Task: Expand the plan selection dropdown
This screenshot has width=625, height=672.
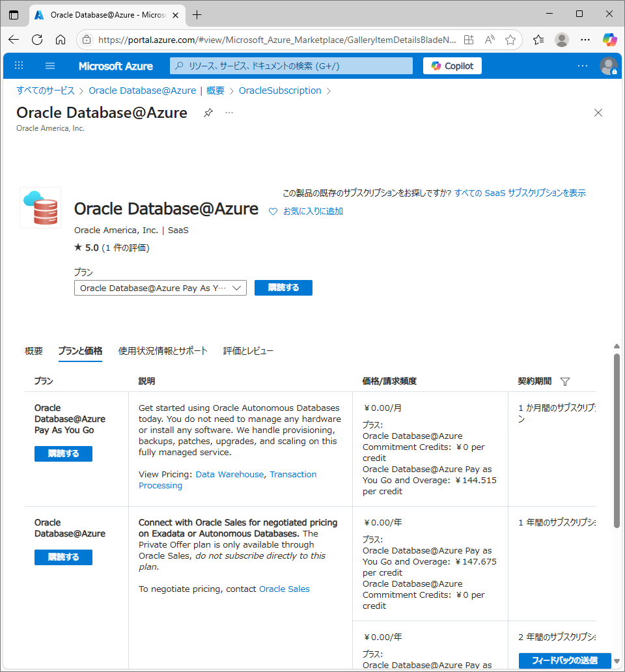Action: point(160,288)
